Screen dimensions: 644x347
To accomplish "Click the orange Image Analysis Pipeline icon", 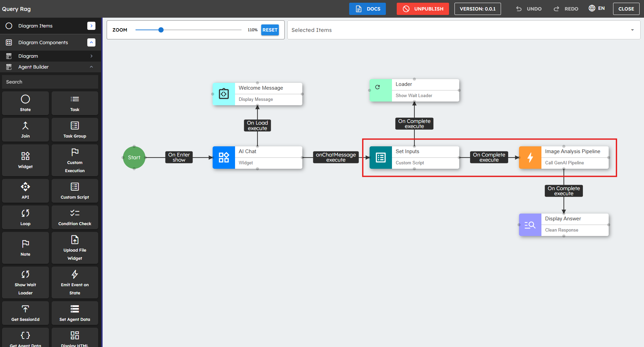I will 530,158.
